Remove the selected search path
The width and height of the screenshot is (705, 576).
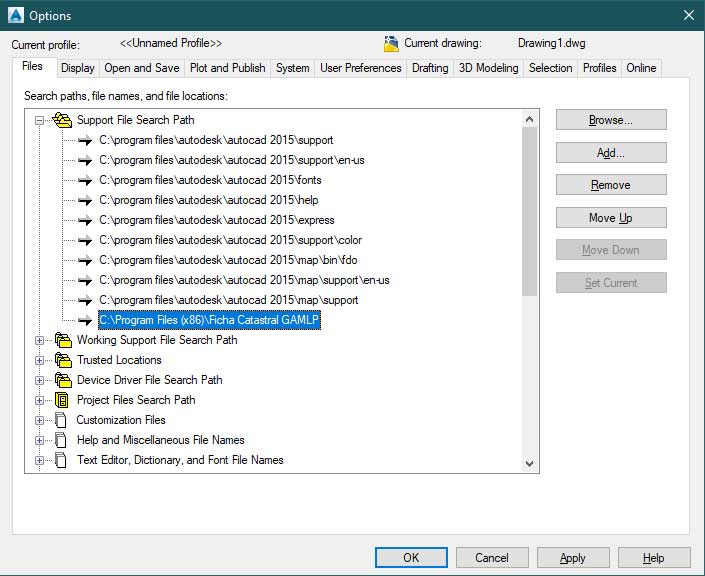pos(611,185)
